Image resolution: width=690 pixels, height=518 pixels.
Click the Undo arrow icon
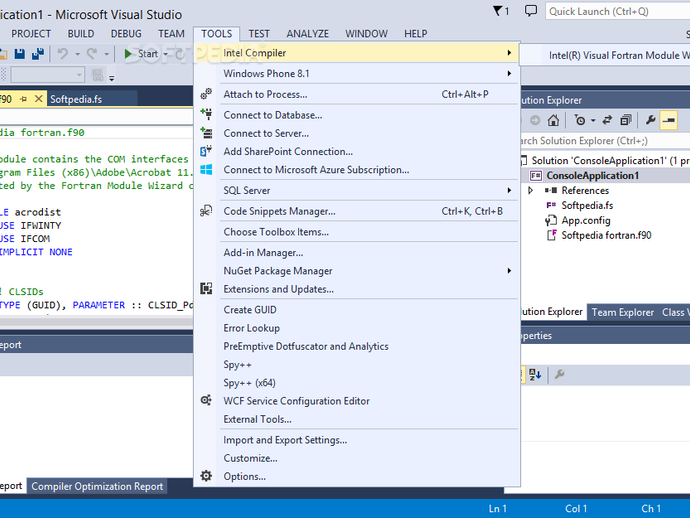click(x=63, y=54)
